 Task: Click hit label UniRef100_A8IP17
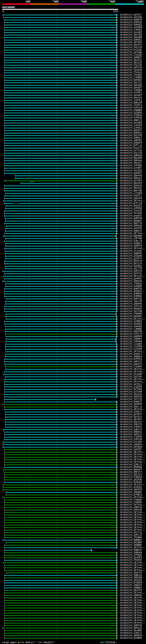click(x=131, y=15)
